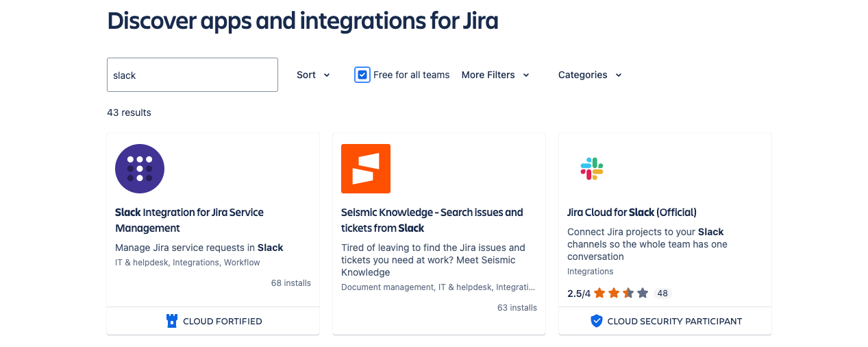Open the orange Seismic Knowledge app logo

click(366, 169)
